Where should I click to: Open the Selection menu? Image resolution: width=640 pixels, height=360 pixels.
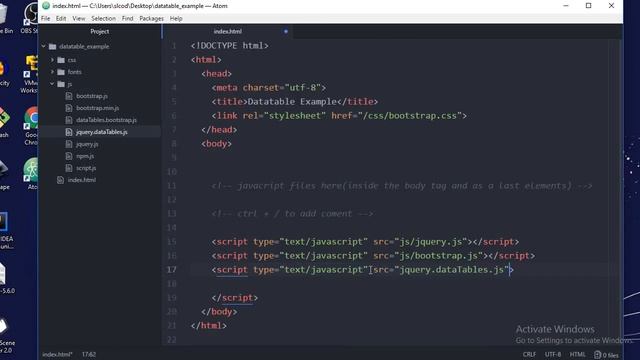103,18
